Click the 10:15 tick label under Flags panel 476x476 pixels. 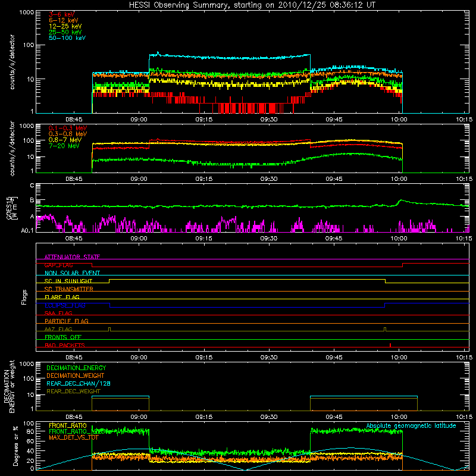464,358
